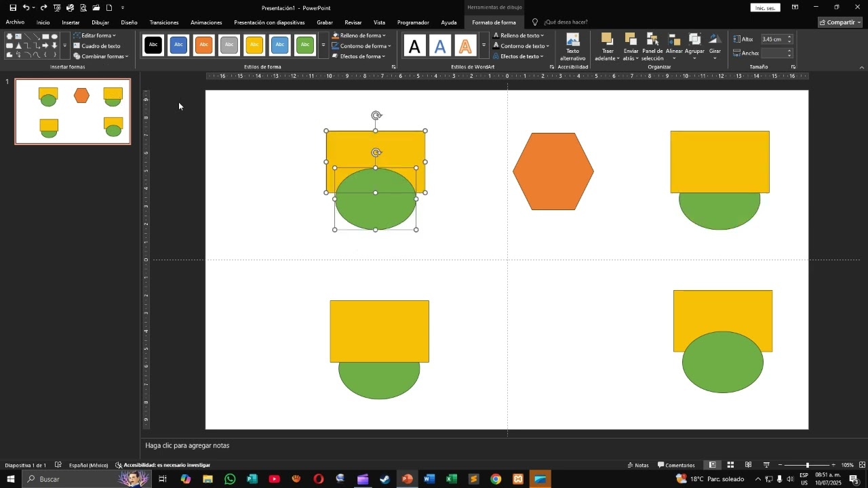Open Chrome from the taskbar
The height and width of the screenshot is (488, 868).
coord(496,479)
